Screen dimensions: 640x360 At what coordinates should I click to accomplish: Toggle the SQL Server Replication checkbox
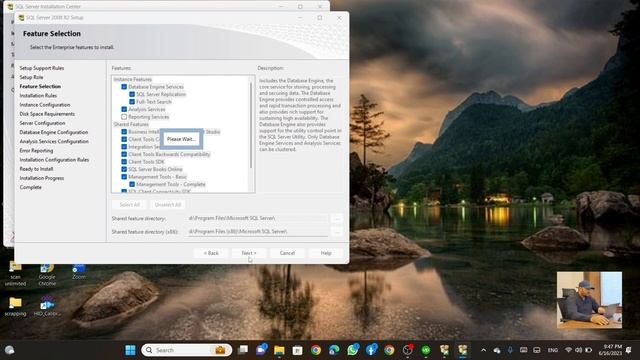coord(132,94)
